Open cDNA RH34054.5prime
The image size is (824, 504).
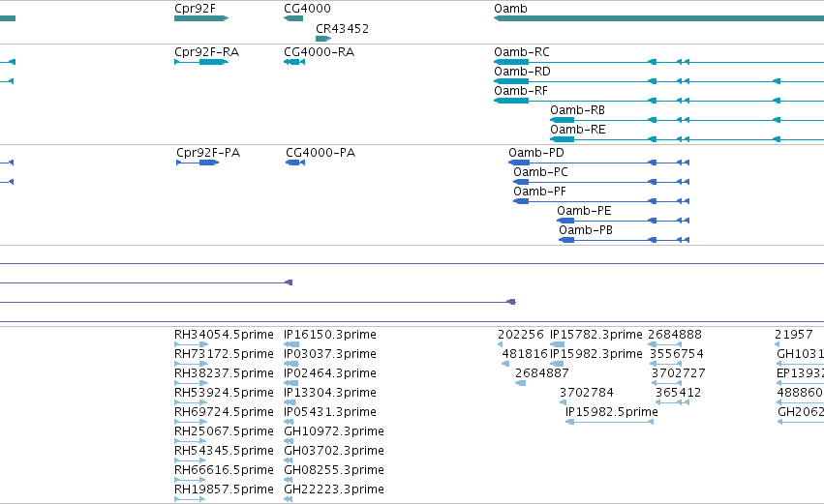pos(191,344)
